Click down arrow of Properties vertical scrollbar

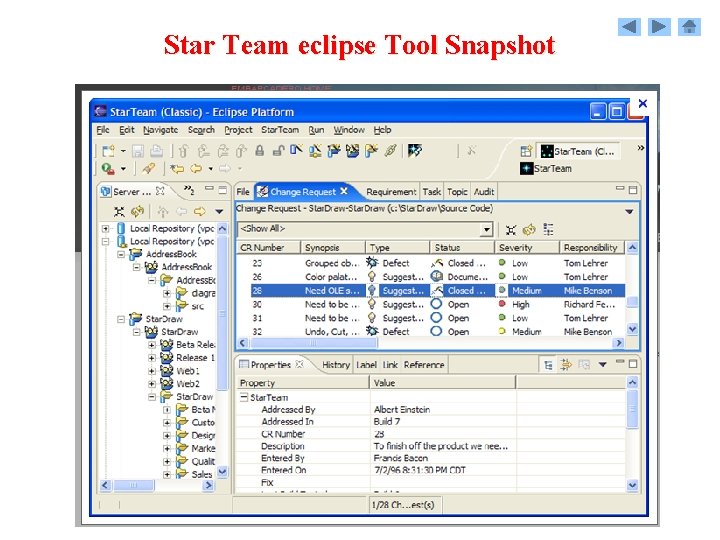coord(632,485)
